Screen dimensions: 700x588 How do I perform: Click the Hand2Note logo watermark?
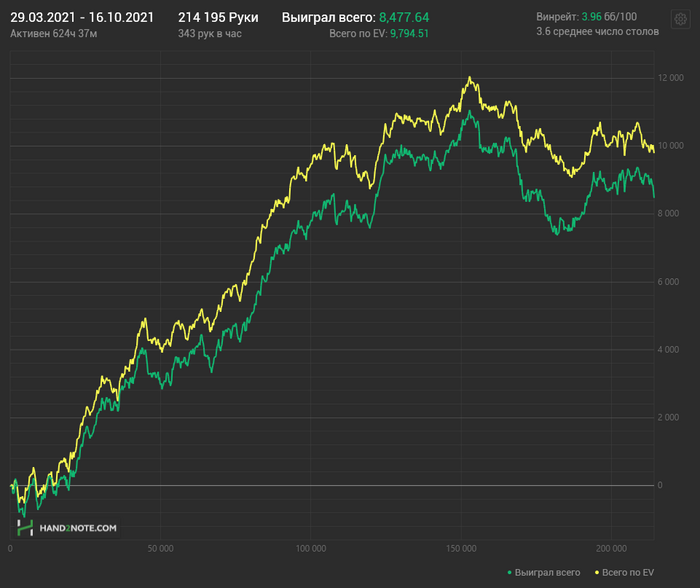(68, 527)
